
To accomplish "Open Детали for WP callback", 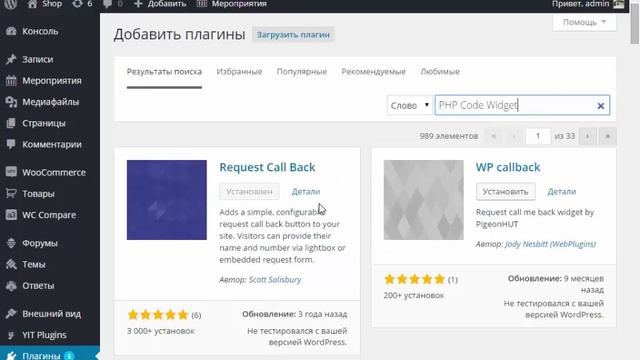I will 562,191.
